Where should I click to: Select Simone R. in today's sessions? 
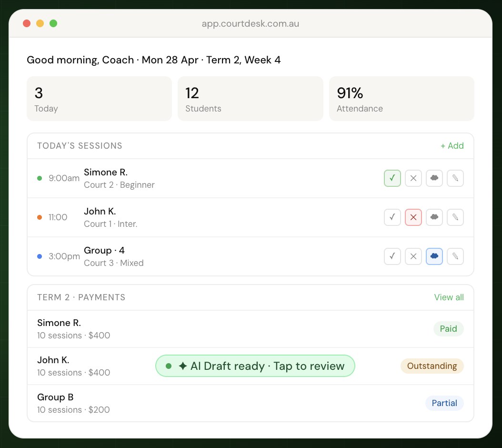pos(106,173)
